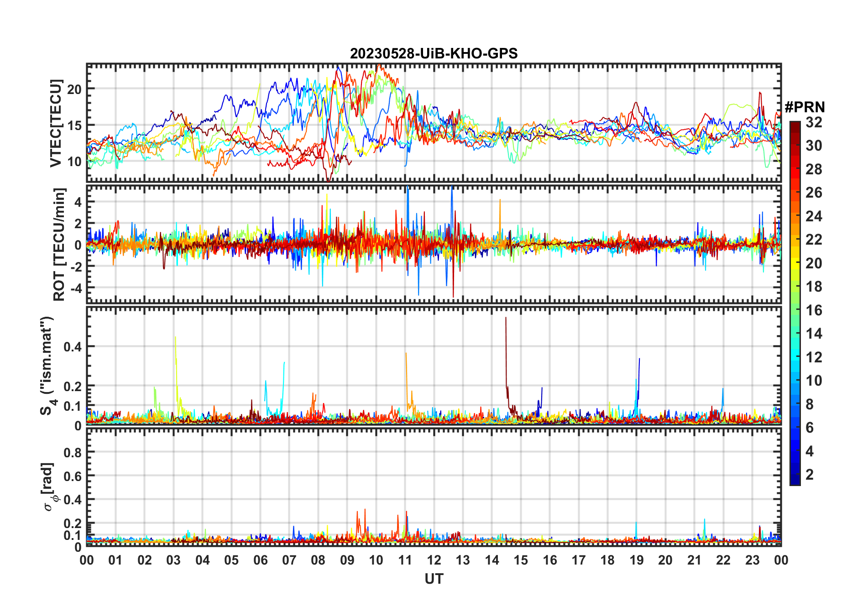Click the VTEC[TECU] axis label
Image resolution: width=868 pixels, height=607 pixels.
pyautogui.click(x=56, y=123)
